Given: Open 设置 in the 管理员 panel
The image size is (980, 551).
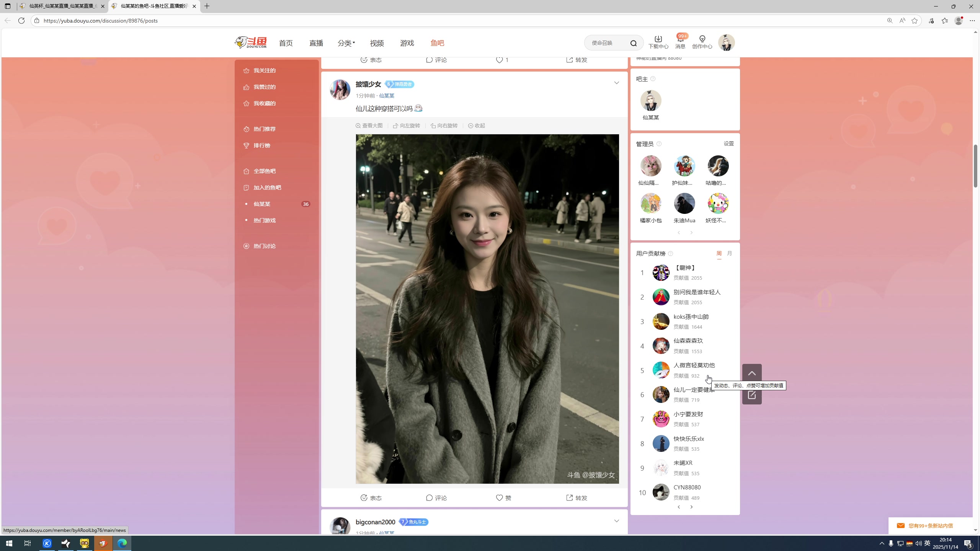Looking at the screenshot, I should coord(728,143).
